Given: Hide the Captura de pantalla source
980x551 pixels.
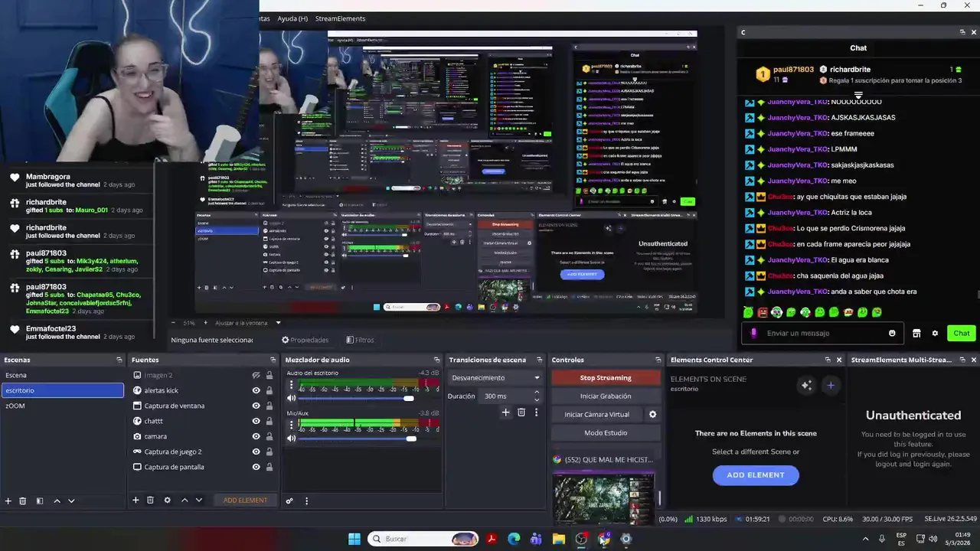Looking at the screenshot, I should [256, 467].
